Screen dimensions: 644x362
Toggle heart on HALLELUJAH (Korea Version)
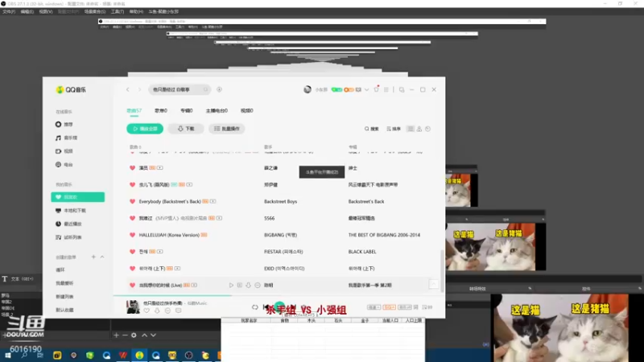132,235
